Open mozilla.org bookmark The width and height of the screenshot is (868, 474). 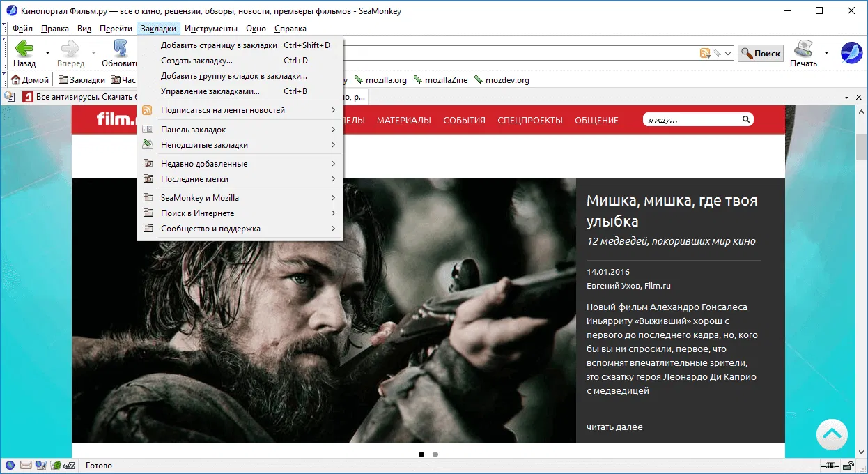pos(380,80)
